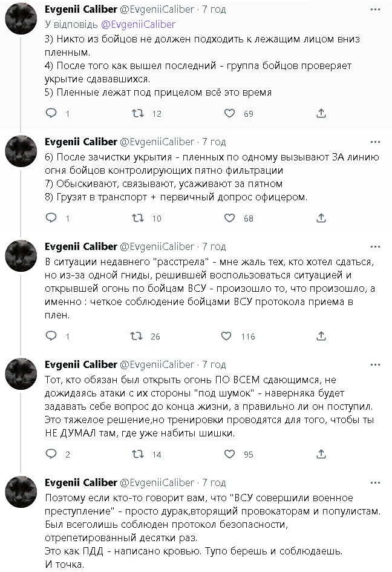
Task: Retweet the tweet showing 10 retweets
Action: 138,219
